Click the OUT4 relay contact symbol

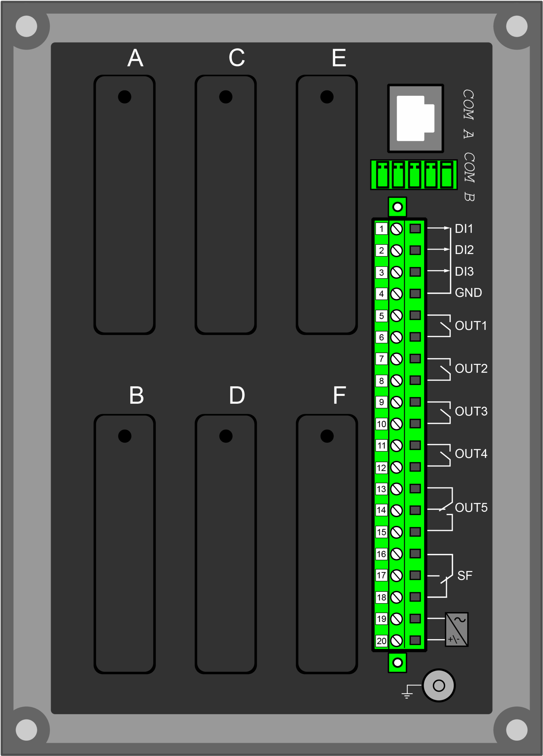[x=439, y=455]
